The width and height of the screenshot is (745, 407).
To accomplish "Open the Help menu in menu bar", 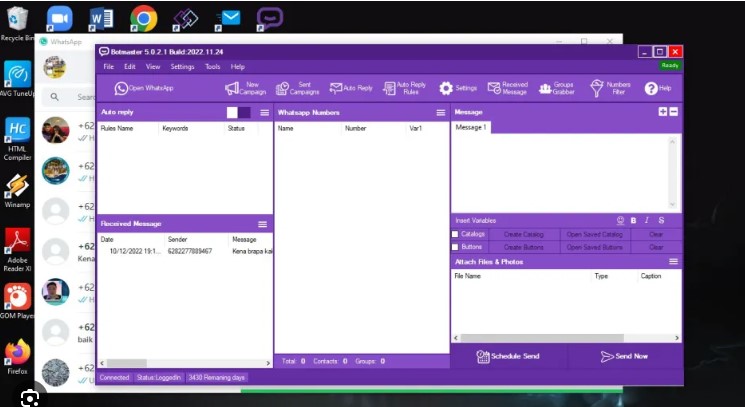I will point(238,67).
